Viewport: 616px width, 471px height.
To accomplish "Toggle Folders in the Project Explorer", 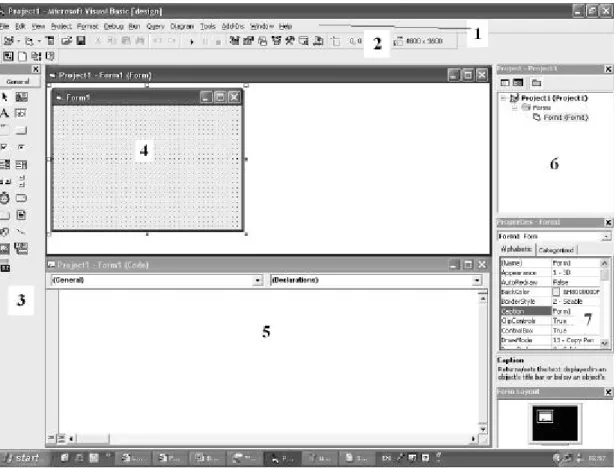I will (x=537, y=83).
